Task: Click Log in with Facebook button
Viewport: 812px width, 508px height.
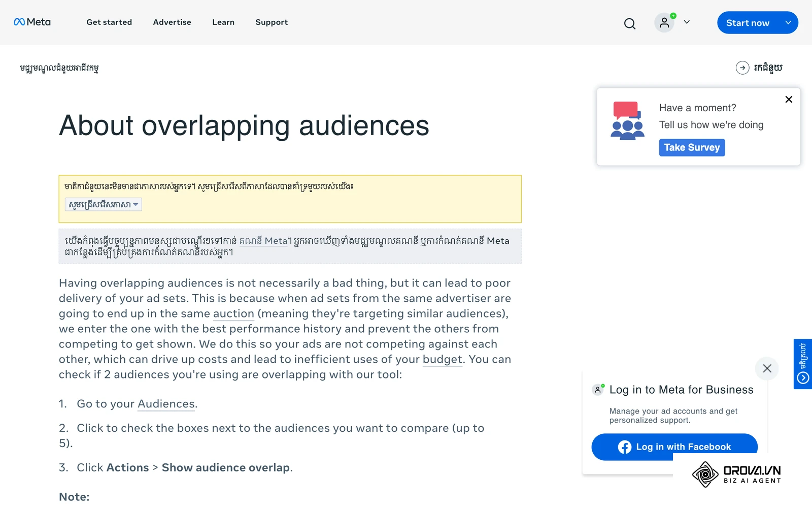Action: pos(674,447)
